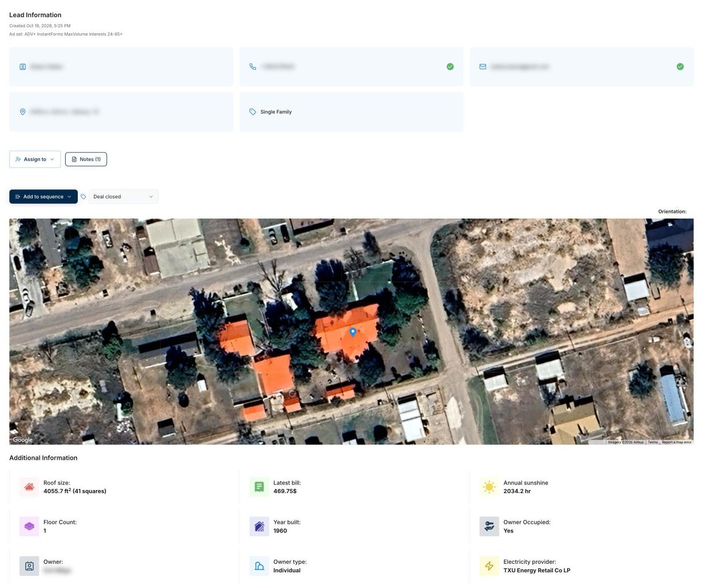Click the Created Oct 19 timestamp text

click(40, 26)
